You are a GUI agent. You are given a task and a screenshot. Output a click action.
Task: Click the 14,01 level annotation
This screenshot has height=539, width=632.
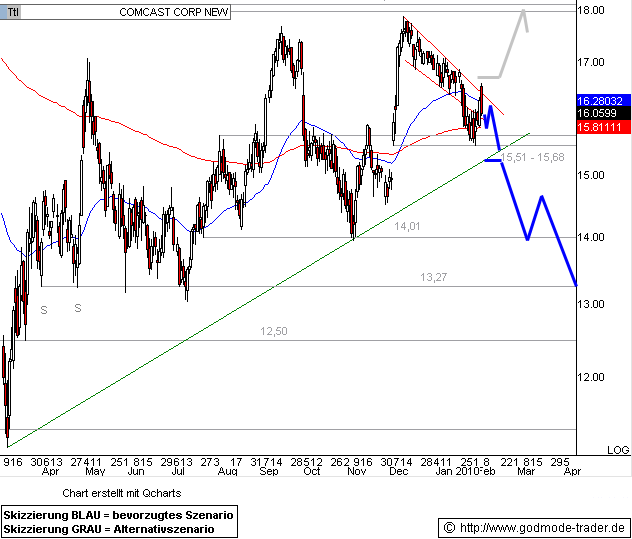pyautogui.click(x=407, y=226)
